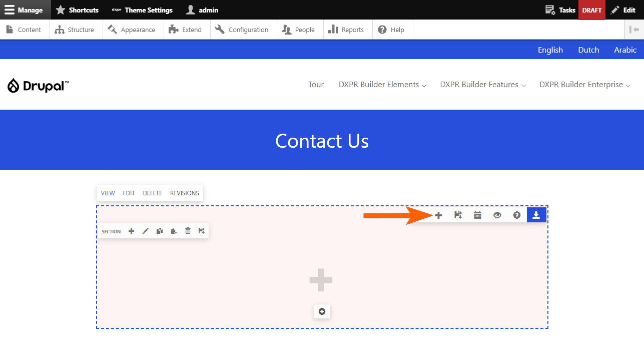Image resolution: width=644 pixels, height=341 pixels.
Task: Copy section using the copy icon
Action: [160, 231]
